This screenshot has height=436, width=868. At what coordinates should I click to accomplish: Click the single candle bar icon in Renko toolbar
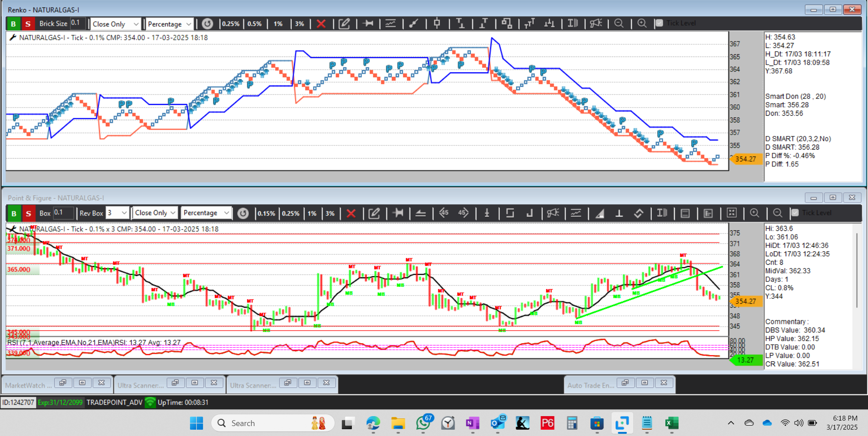pos(437,23)
